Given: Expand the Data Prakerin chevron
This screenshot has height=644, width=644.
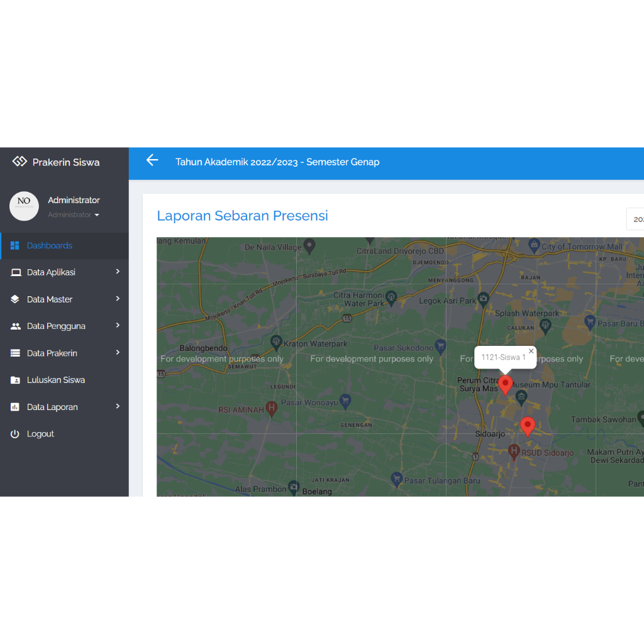Looking at the screenshot, I should 118,352.
